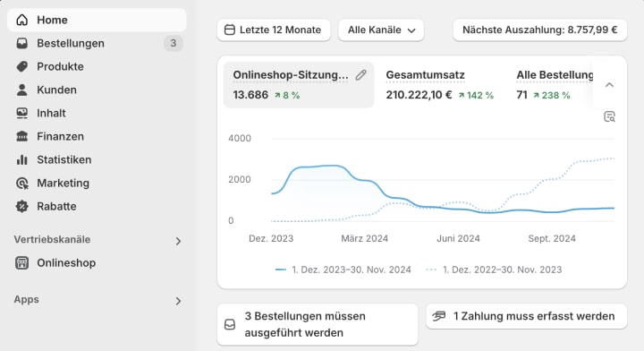
Task: Click the Marketing target icon
Action: pyautogui.click(x=22, y=184)
